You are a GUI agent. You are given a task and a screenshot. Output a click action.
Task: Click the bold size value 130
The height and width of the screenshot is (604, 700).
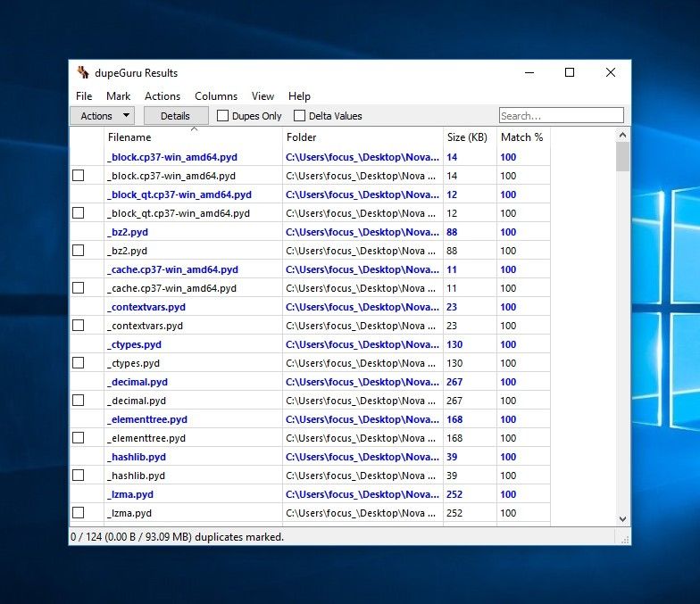pyautogui.click(x=454, y=344)
